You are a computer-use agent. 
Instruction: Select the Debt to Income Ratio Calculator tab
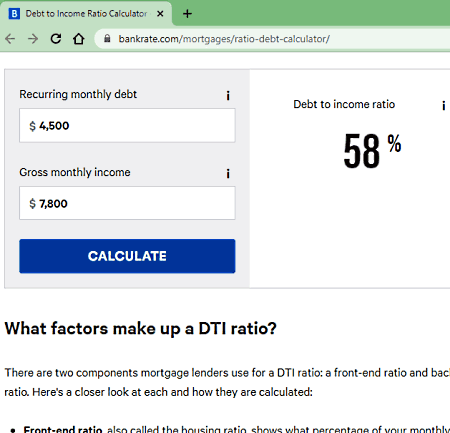(86, 14)
